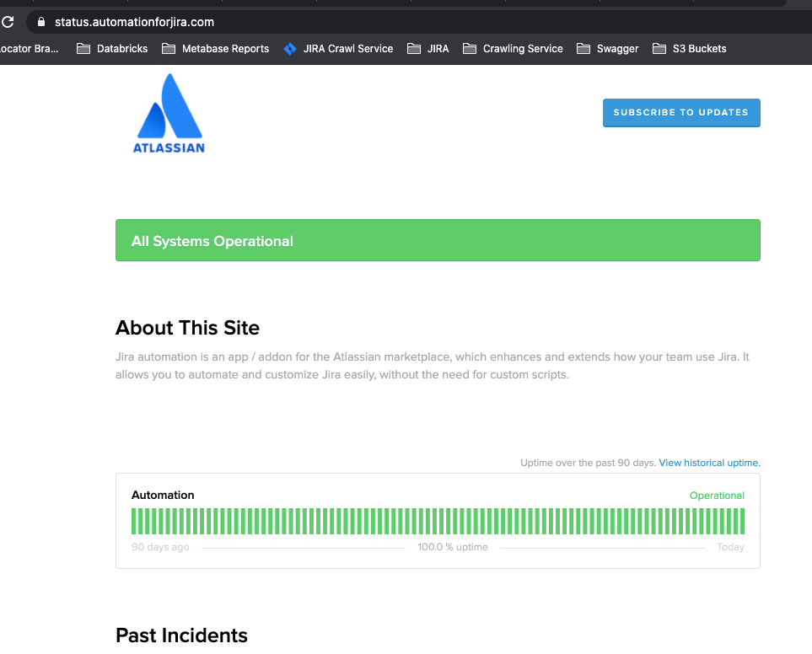Click the last uptime bar for today

[x=742, y=521]
